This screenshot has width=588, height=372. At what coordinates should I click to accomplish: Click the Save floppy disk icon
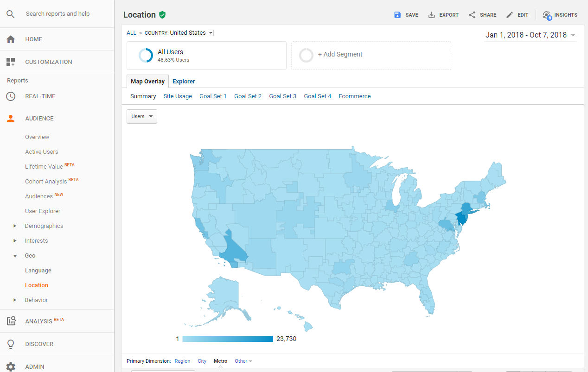coord(397,15)
